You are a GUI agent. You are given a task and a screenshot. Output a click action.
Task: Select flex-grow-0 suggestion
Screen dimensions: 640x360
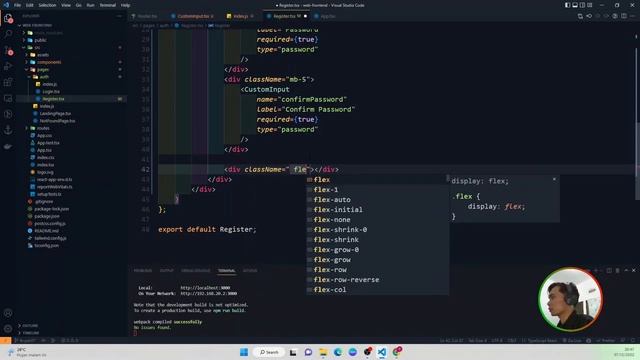click(x=378, y=250)
